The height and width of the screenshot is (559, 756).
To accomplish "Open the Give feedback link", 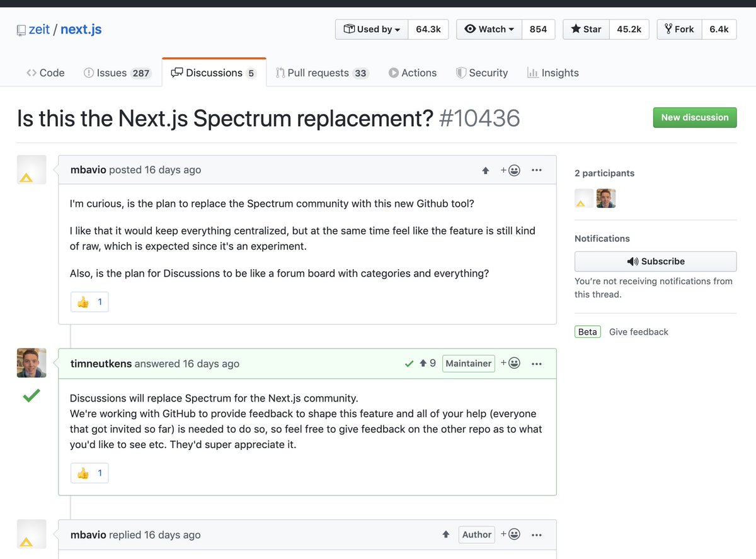I will (x=638, y=331).
